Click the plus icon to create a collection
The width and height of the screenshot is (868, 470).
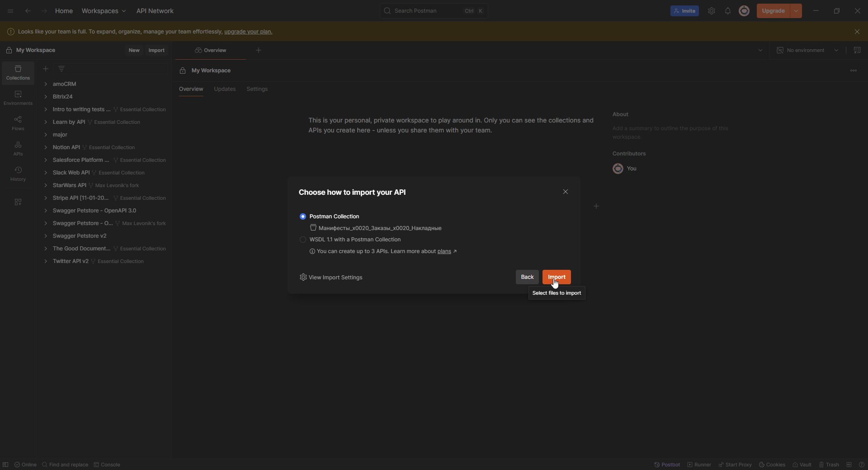(x=46, y=69)
